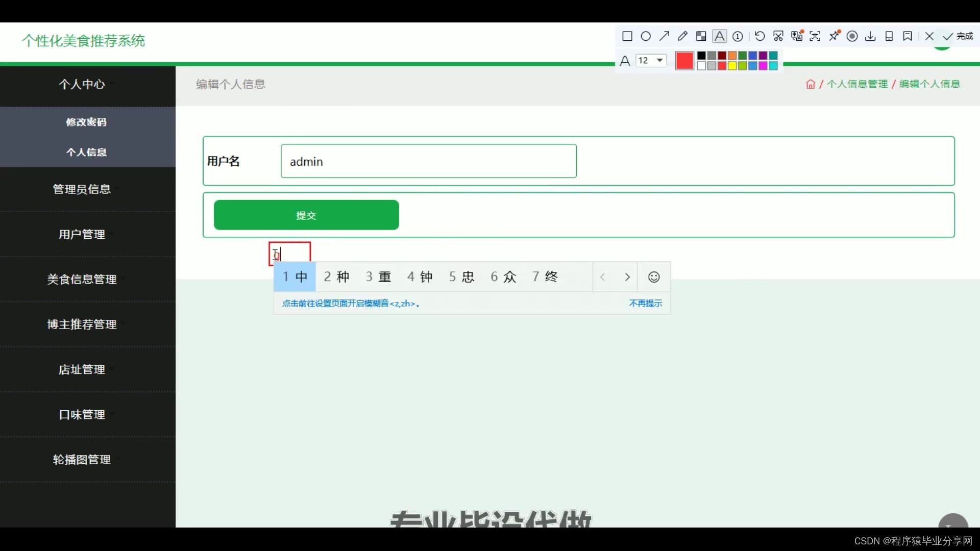Image resolution: width=980 pixels, height=551 pixels.
Task: Click the download save icon
Action: pyautogui.click(x=870, y=36)
